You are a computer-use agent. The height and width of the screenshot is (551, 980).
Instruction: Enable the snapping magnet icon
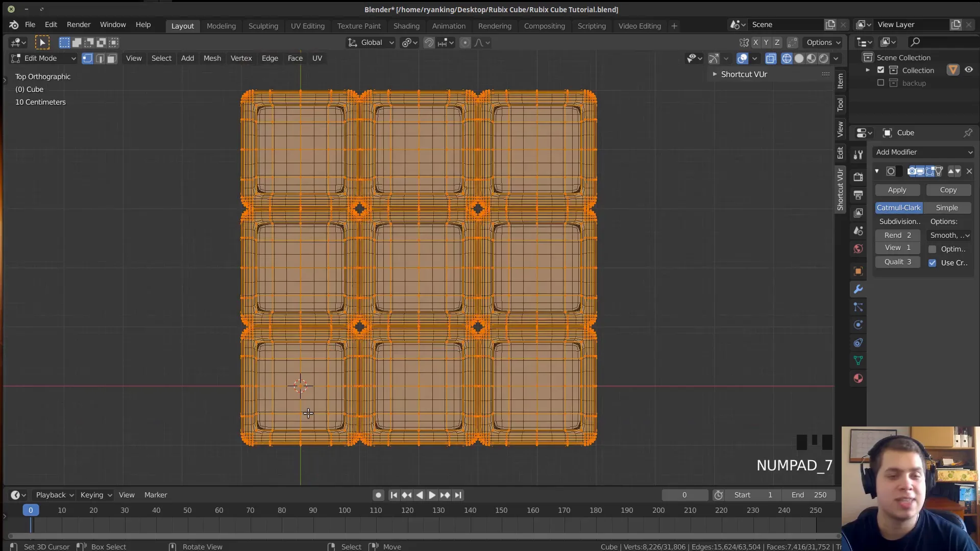click(429, 42)
